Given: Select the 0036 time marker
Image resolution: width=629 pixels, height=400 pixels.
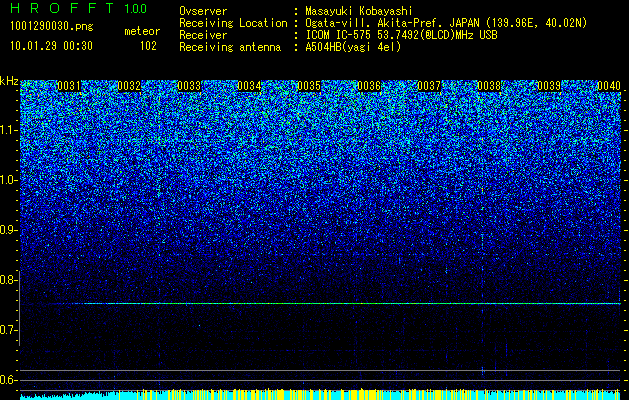Looking at the screenshot, I should 369,86.
